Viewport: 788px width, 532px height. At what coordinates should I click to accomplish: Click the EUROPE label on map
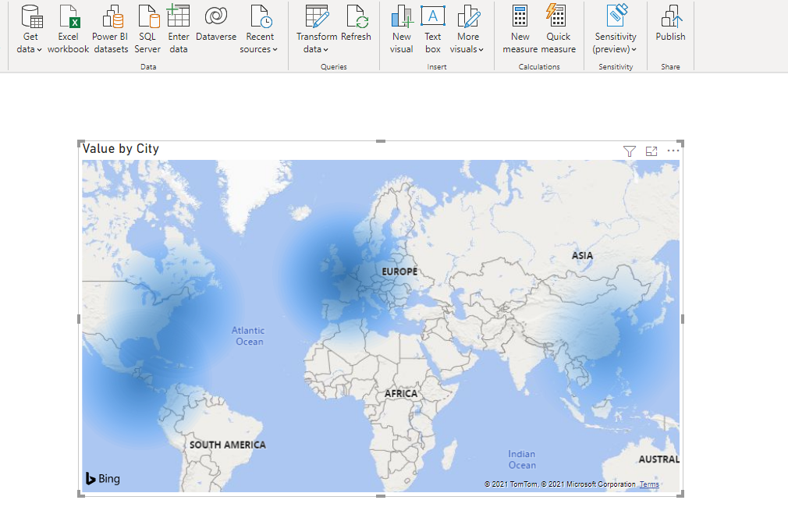(x=399, y=271)
